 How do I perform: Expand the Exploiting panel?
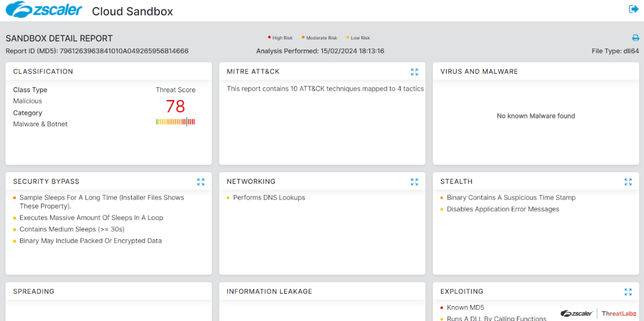pyautogui.click(x=628, y=292)
